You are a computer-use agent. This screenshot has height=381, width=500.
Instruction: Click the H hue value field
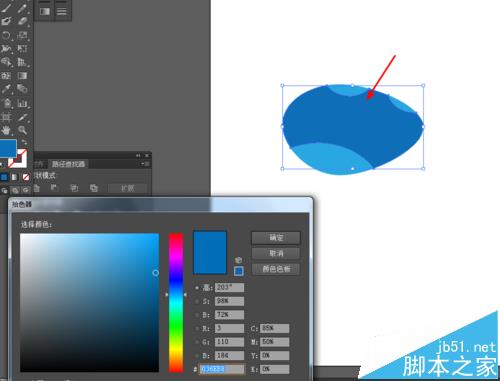229,288
